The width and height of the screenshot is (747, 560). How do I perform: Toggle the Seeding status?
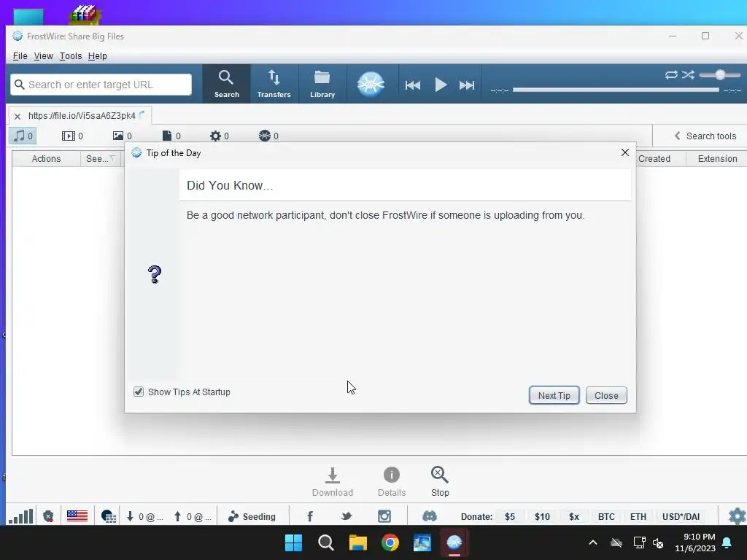[252, 517]
